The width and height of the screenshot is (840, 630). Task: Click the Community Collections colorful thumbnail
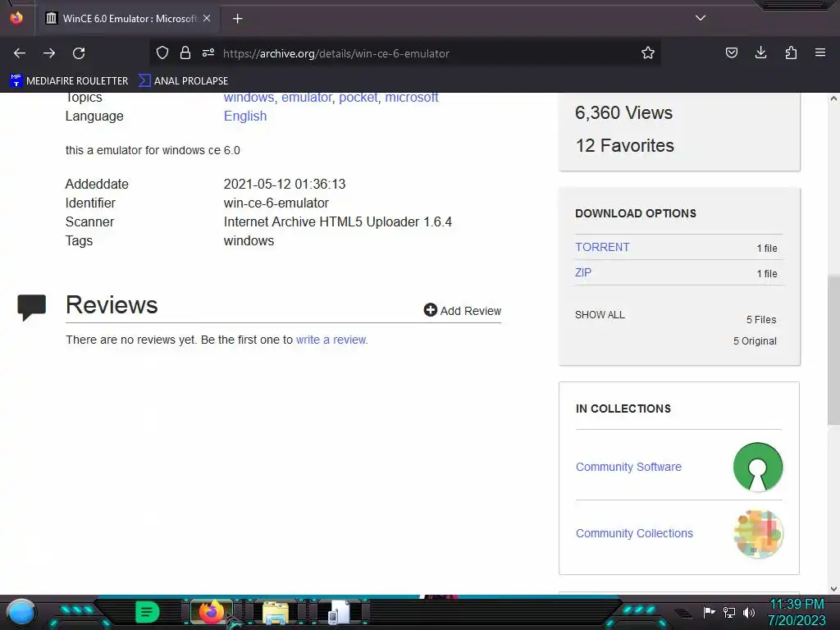pos(758,533)
